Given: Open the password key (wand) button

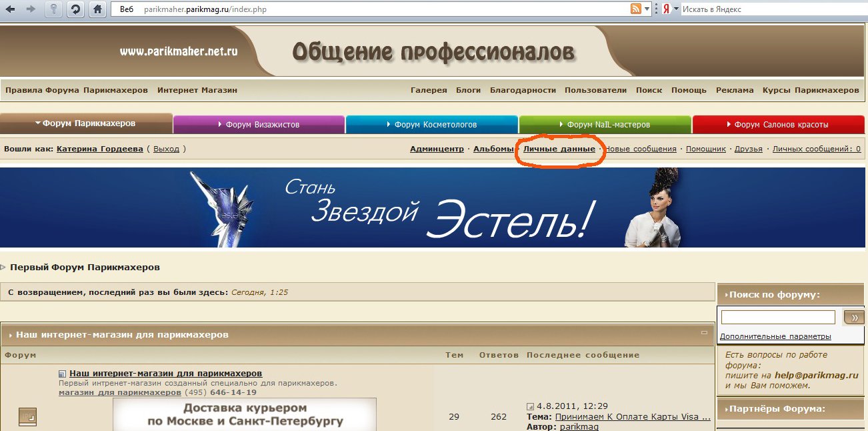Looking at the screenshot, I should tap(54, 9).
